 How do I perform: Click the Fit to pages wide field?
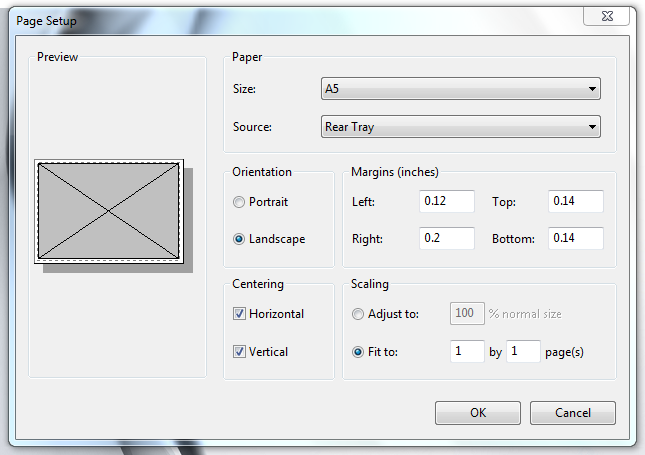click(x=467, y=351)
